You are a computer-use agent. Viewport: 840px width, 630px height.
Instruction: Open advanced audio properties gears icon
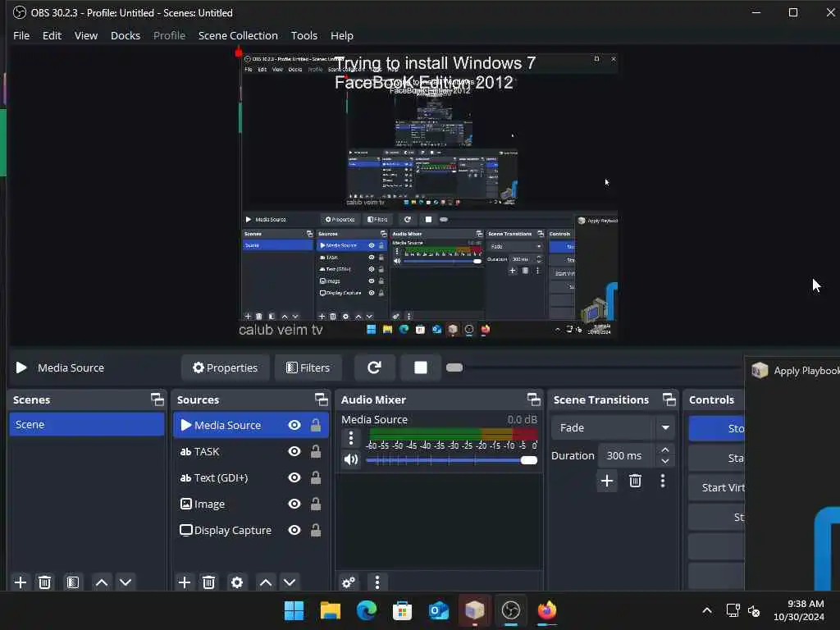click(x=348, y=582)
